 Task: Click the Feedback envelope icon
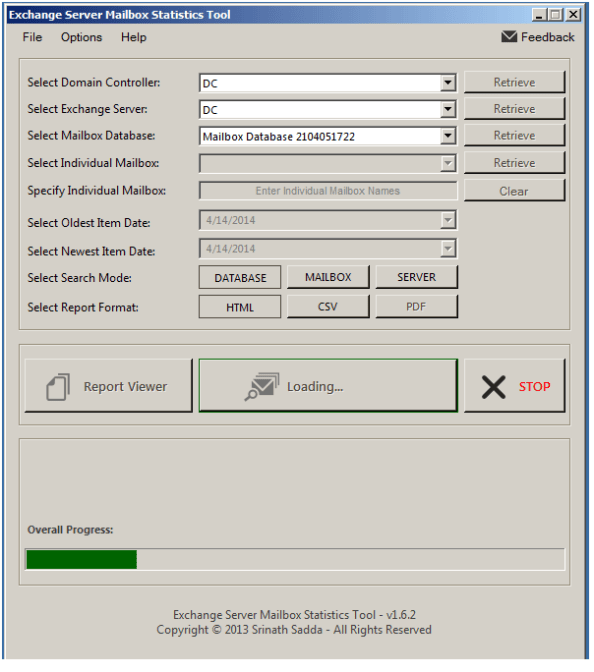[x=509, y=37]
